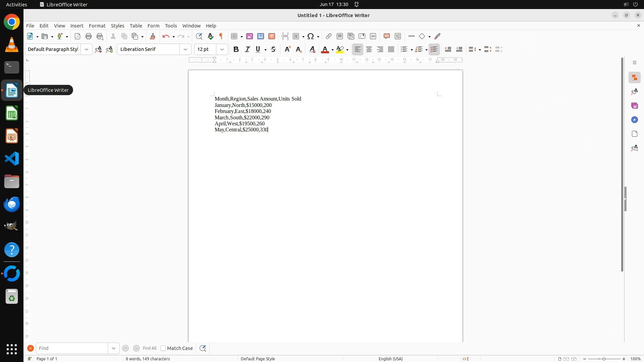The height and width of the screenshot is (362, 644).
Task: Enable the Match Case checkbox
Action: (163, 348)
